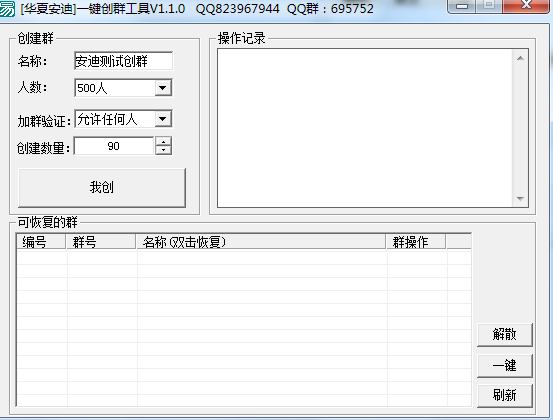The width and height of the screenshot is (553, 420).
Task: Click inside the 操作记录 log text area
Action: coord(365,128)
